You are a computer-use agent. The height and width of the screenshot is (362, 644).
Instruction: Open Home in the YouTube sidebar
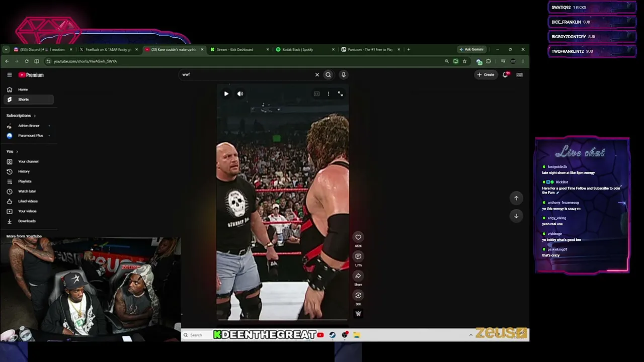tap(29, 89)
